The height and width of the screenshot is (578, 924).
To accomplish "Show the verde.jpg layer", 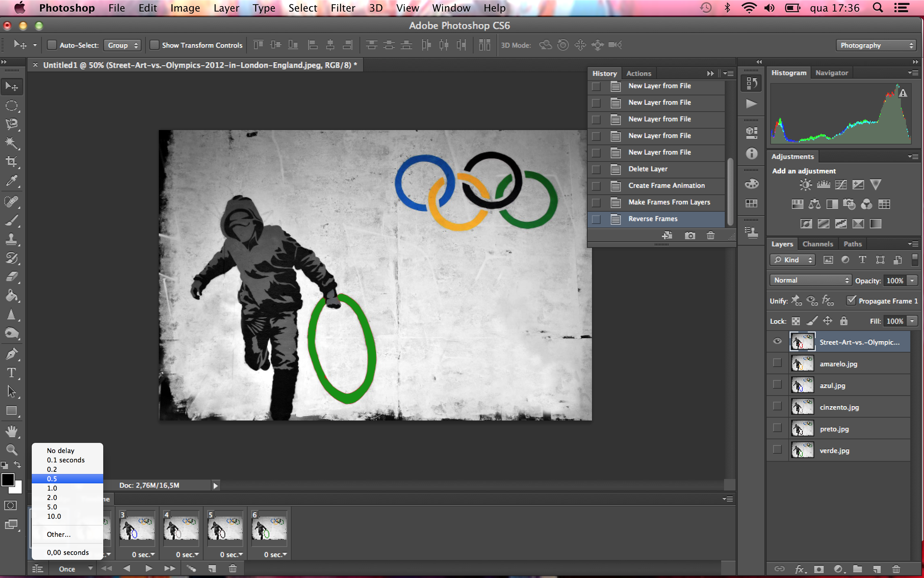I will tap(777, 450).
